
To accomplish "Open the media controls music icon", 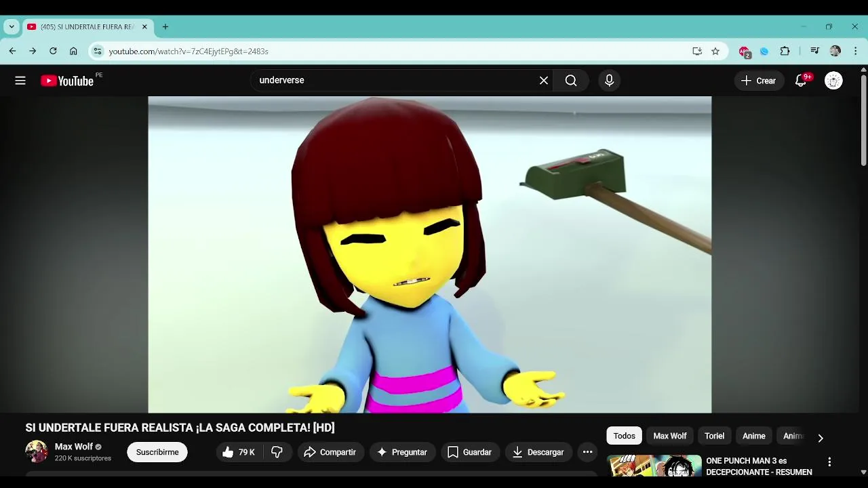I will point(815,51).
